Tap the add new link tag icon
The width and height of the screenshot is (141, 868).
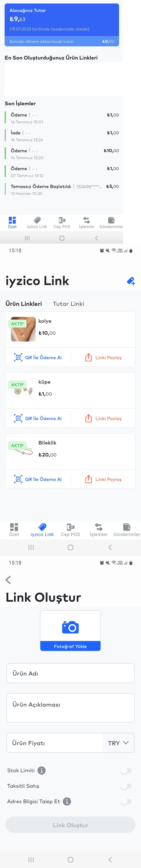(x=131, y=281)
